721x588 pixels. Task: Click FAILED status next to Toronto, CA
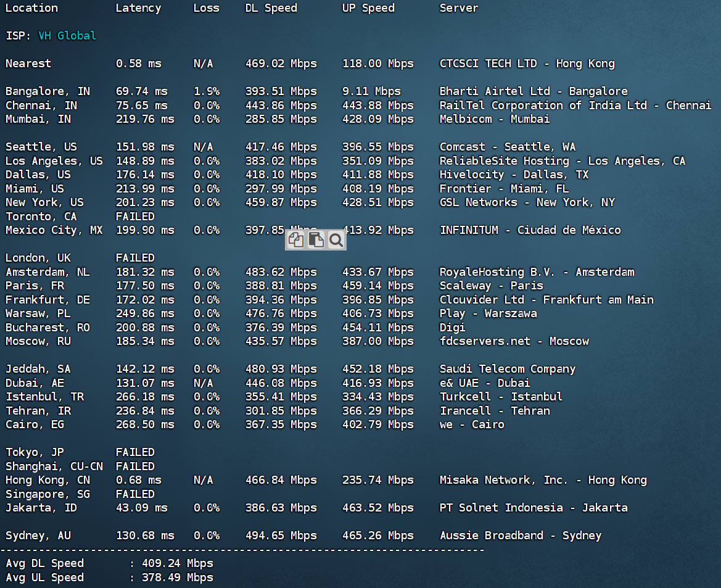pyautogui.click(x=135, y=216)
